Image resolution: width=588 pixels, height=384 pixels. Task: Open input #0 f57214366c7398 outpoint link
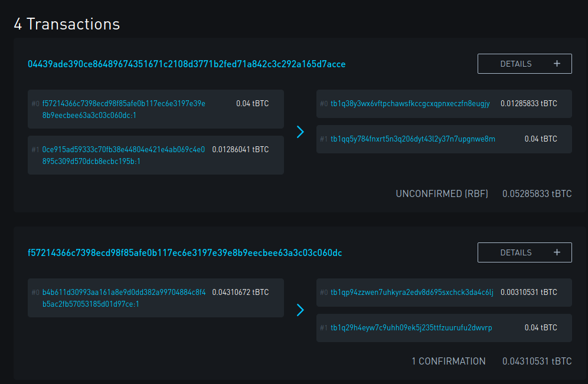point(124,109)
